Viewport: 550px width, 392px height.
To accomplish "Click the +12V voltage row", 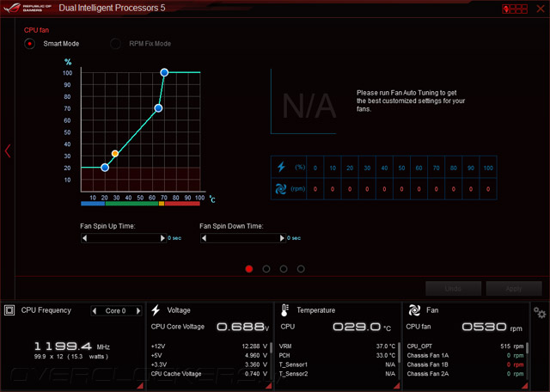I will coord(209,346).
